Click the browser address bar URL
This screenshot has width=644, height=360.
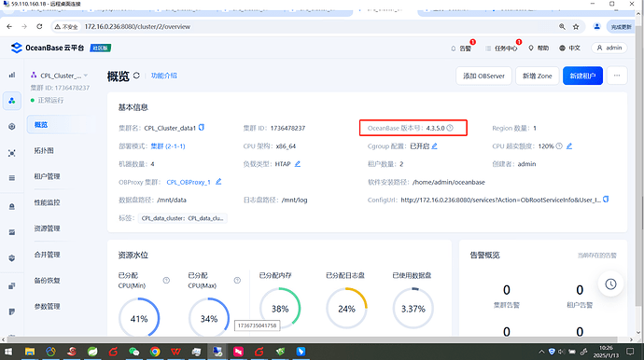click(x=137, y=27)
